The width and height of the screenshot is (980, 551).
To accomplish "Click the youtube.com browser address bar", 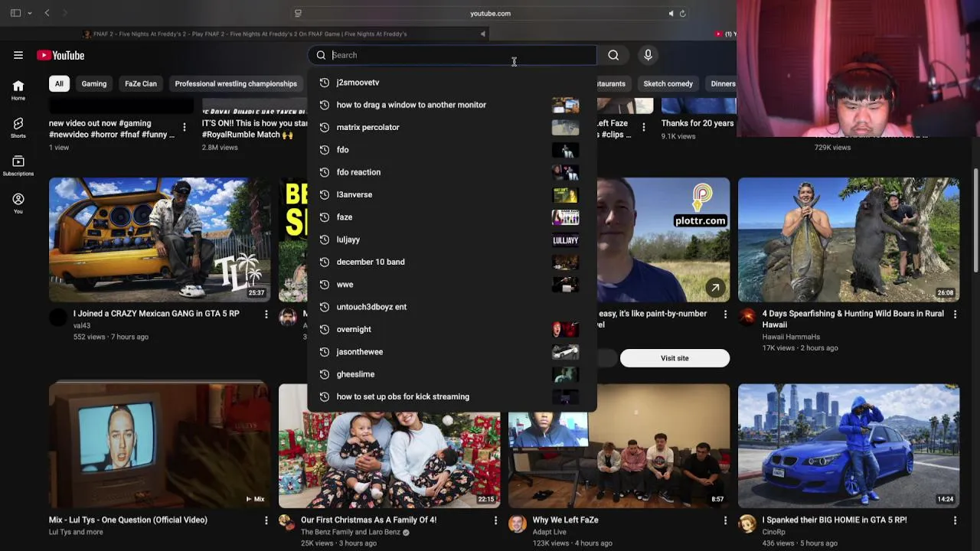I will [x=490, y=13].
